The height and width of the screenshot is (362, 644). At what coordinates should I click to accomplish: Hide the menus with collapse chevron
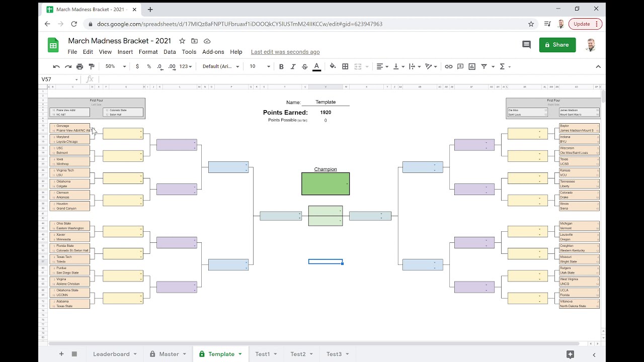pos(598,66)
